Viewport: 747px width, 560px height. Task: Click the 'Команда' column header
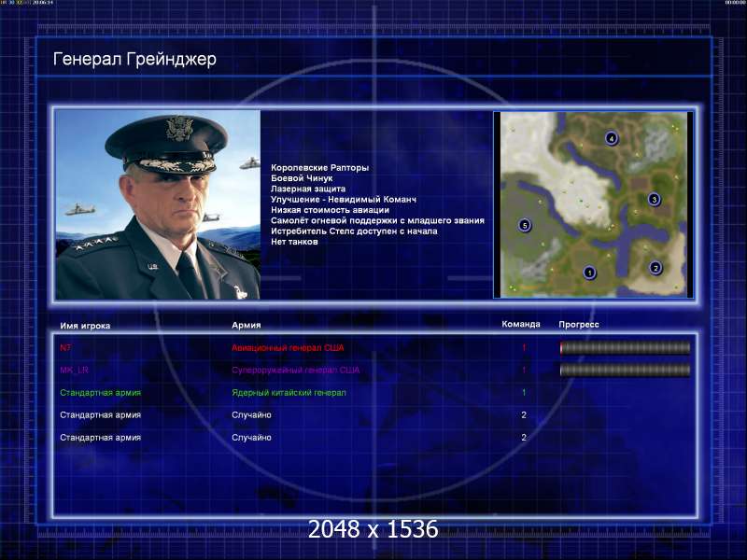point(521,324)
